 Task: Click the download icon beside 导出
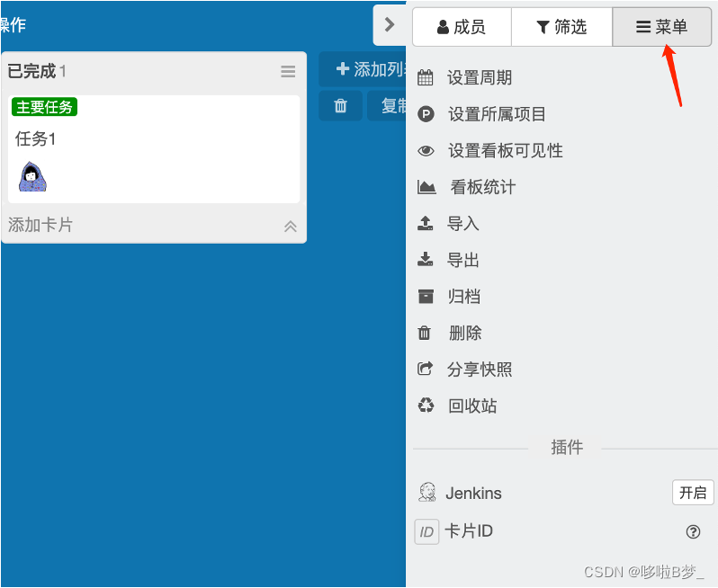[425, 259]
